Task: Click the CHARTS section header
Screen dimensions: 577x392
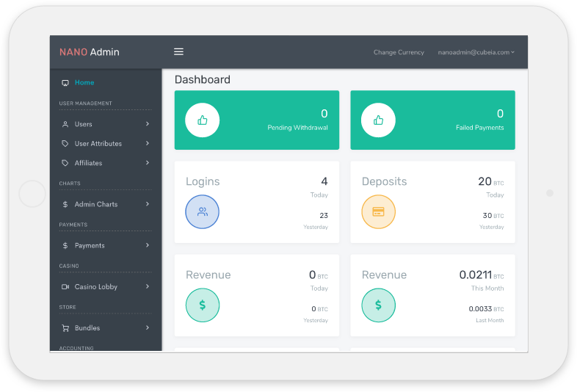Action: pyautogui.click(x=70, y=184)
